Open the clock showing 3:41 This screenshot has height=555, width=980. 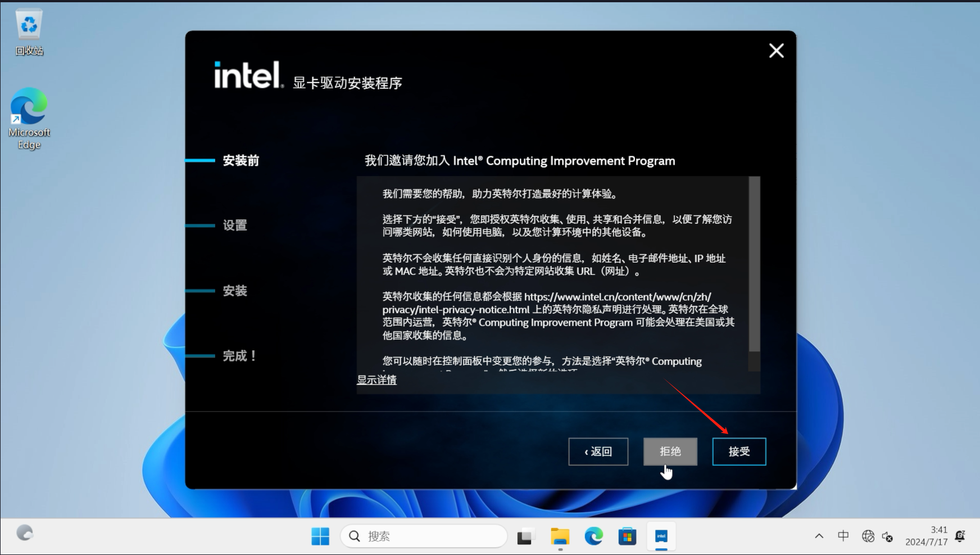pyautogui.click(x=927, y=536)
